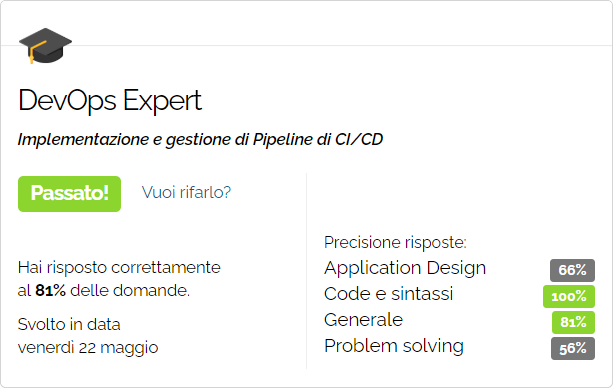Click the delle domande text
Viewport: 613px width, 388px height.
tap(130, 291)
